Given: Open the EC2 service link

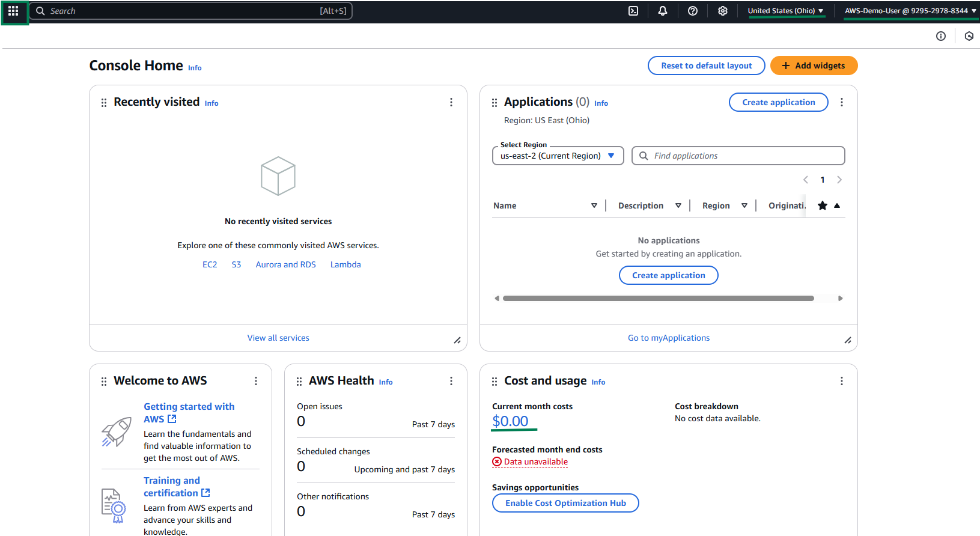Looking at the screenshot, I should tap(210, 264).
